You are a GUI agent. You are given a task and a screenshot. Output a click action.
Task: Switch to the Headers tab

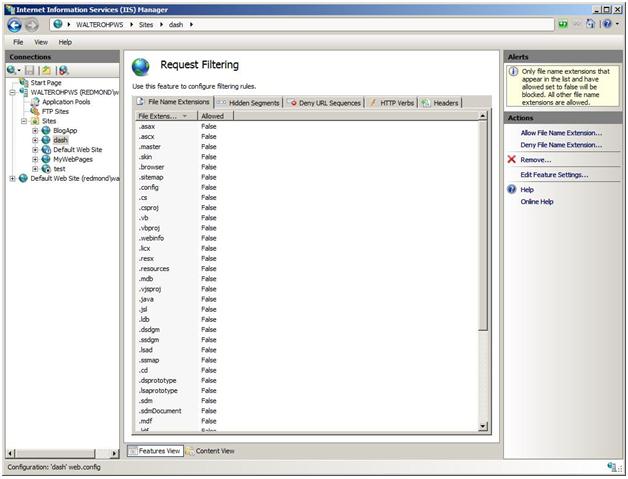pyautogui.click(x=440, y=103)
